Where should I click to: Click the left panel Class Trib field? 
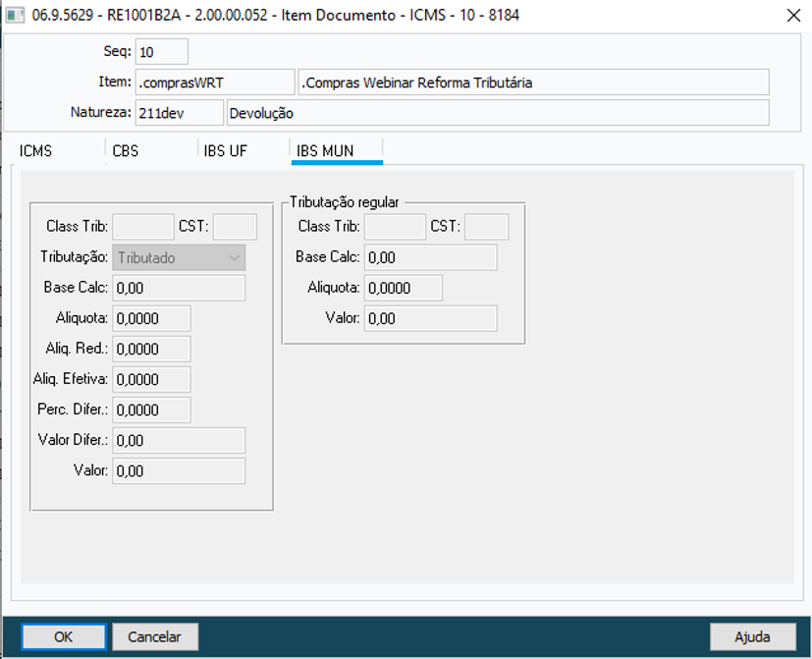(x=143, y=227)
